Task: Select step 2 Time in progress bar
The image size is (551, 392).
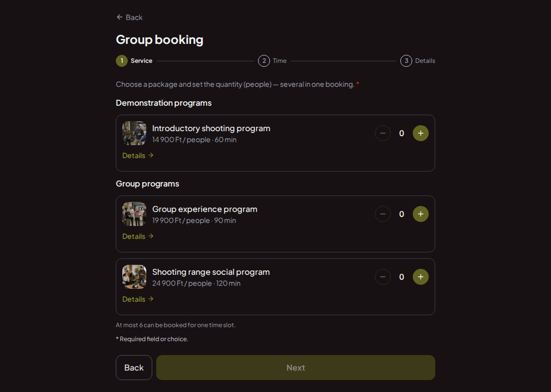Action: 273,61
